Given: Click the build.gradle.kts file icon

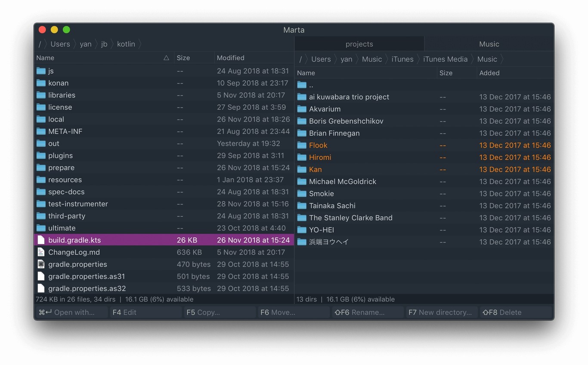Looking at the screenshot, I should [41, 240].
